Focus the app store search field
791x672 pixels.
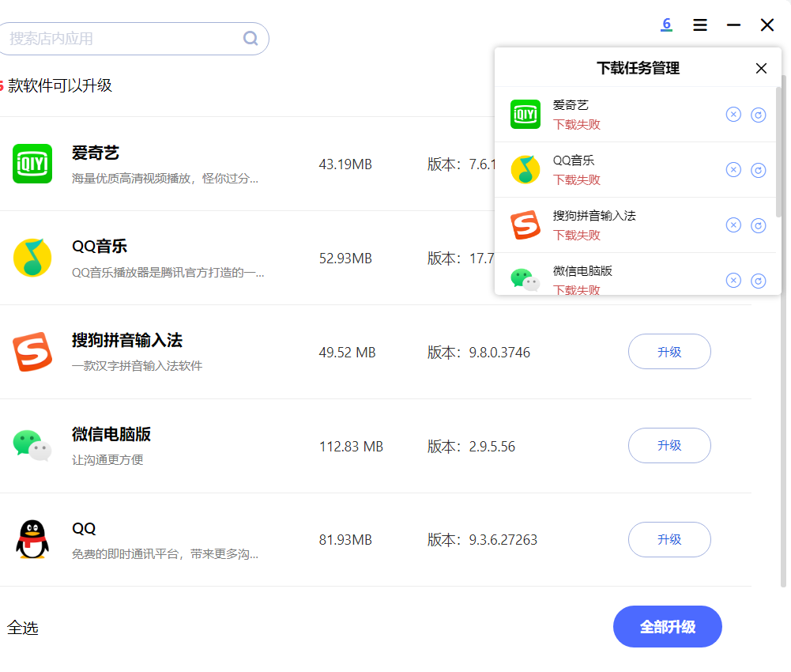[x=134, y=39]
